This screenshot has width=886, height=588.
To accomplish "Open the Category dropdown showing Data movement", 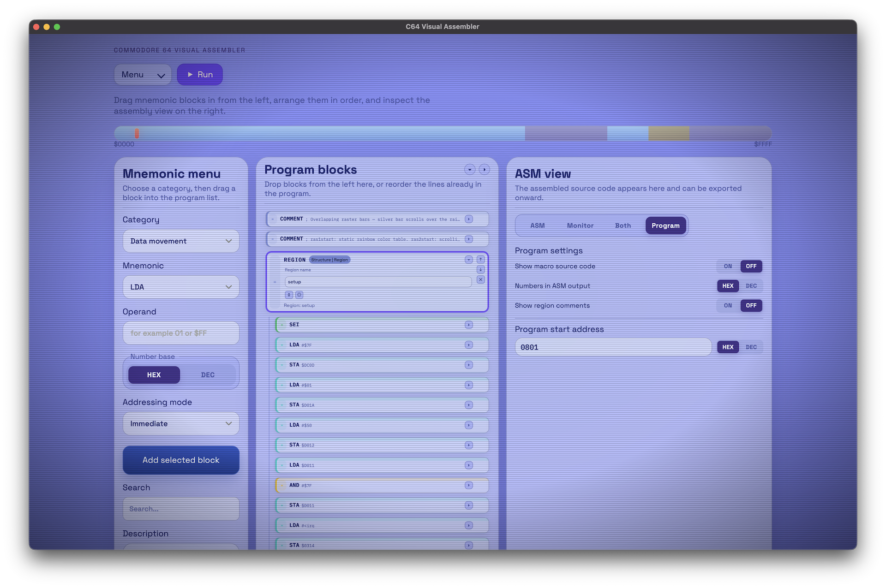I will (x=181, y=241).
